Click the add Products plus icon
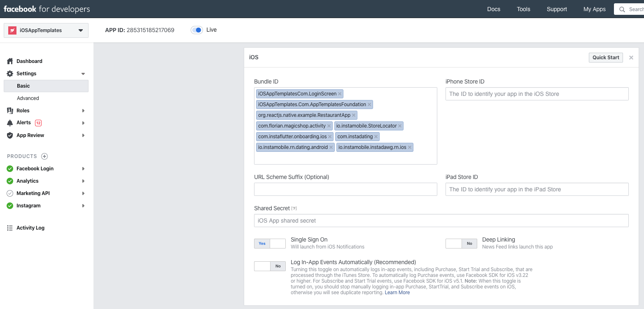 pos(44,156)
